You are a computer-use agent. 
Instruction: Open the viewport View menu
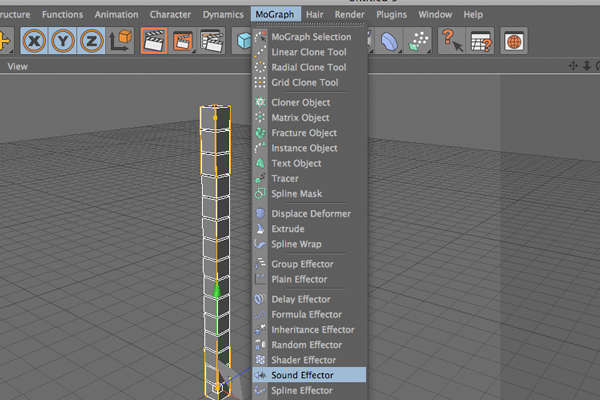click(18, 66)
